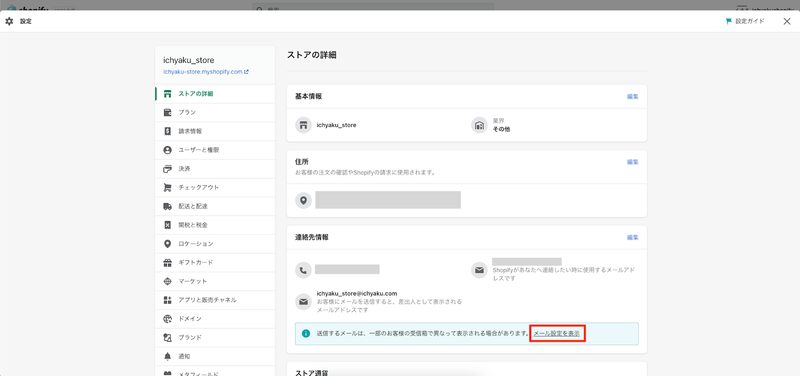Viewport: 800px width, 376px height.
Task: Click the phone icon in 連絡先情報
Action: 304,270
